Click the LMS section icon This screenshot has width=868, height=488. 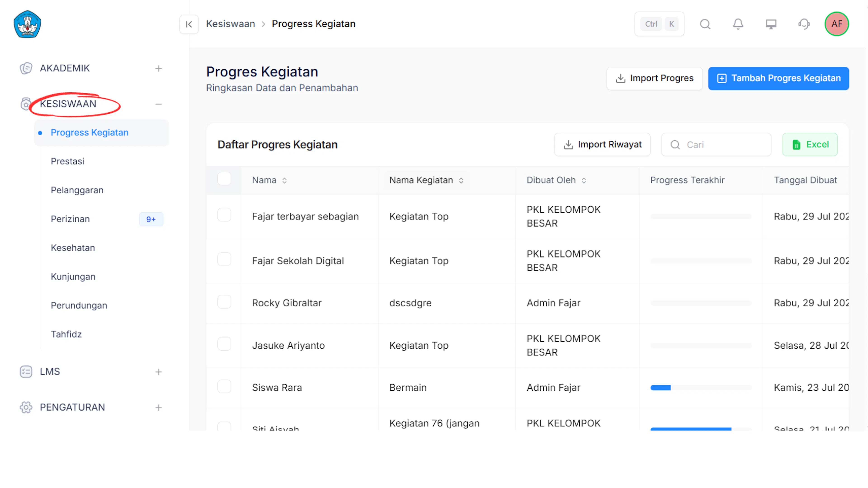(26, 372)
